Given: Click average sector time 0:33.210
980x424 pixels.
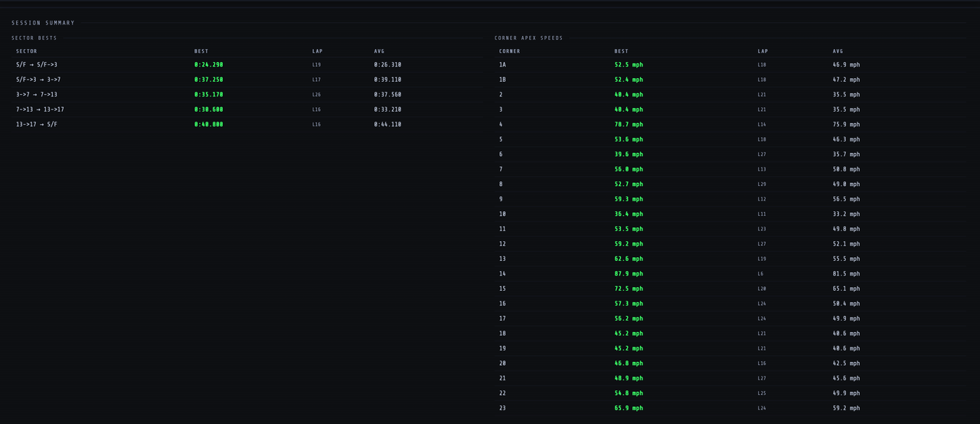Looking at the screenshot, I should [387, 109].
